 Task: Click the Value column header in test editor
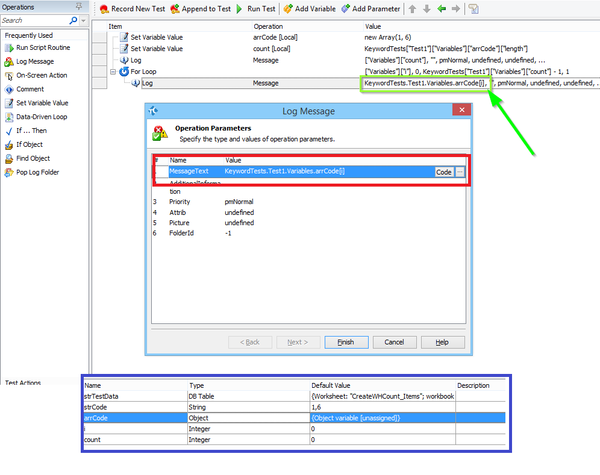pos(373,26)
